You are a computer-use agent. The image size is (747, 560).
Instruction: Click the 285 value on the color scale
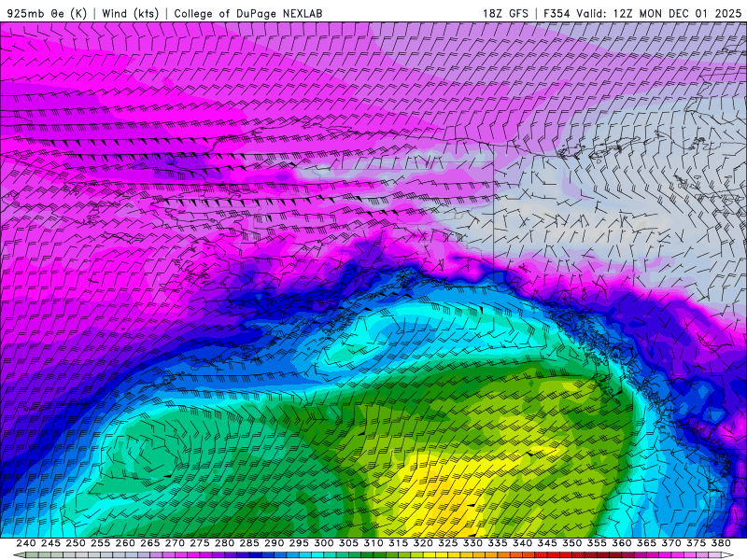point(249,543)
